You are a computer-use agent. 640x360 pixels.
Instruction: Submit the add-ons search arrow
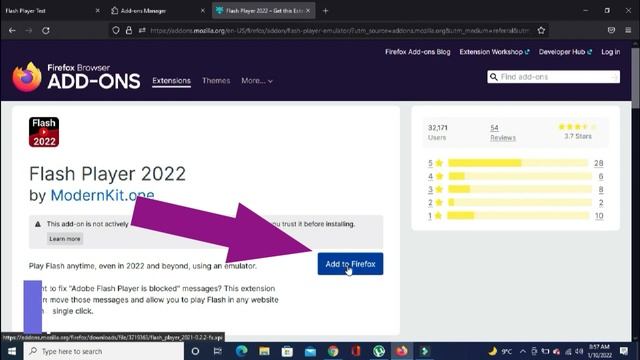point(614,77)
